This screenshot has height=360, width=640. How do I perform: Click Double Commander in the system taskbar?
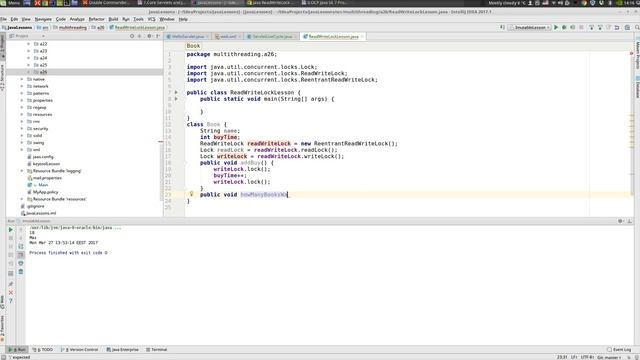click(x=106, y=2)
